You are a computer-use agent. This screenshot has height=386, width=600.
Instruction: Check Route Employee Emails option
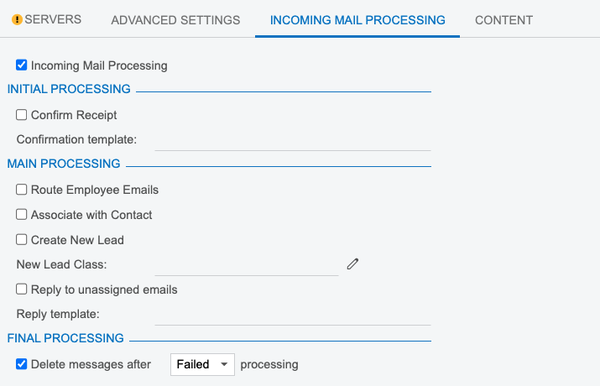coord(21,189)
